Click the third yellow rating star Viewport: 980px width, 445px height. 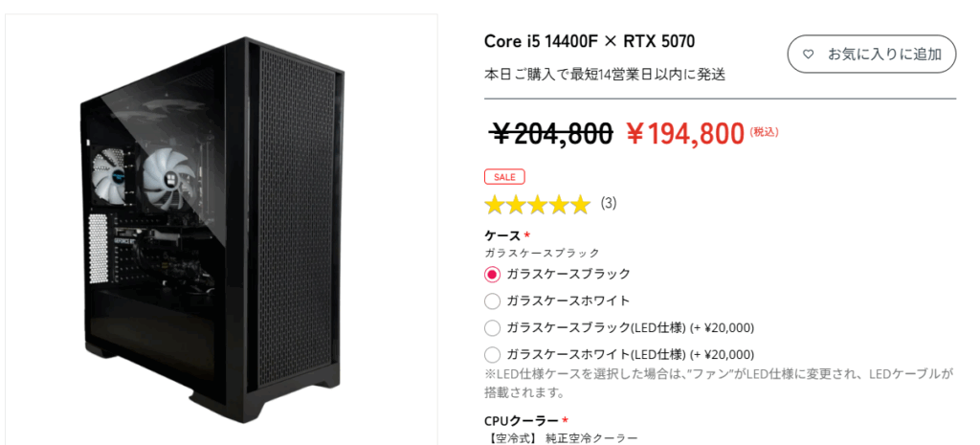538,204
